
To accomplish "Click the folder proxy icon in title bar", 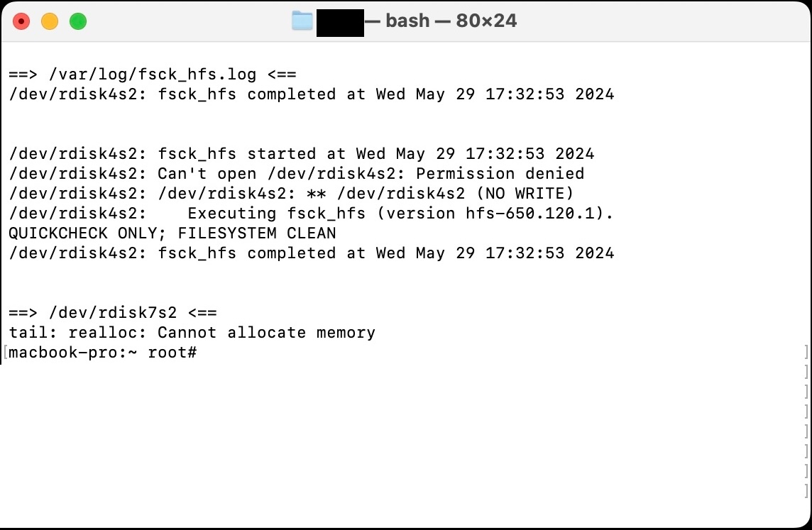I will [302, 21].
